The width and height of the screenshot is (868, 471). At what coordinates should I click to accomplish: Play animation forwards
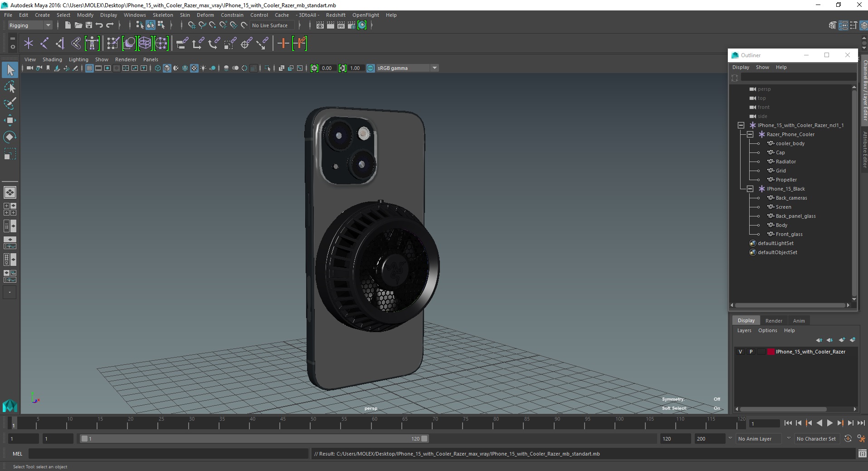[x=829, y=423]
